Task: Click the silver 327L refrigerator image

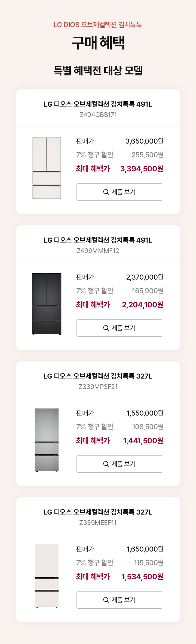Action: [47, 440]
